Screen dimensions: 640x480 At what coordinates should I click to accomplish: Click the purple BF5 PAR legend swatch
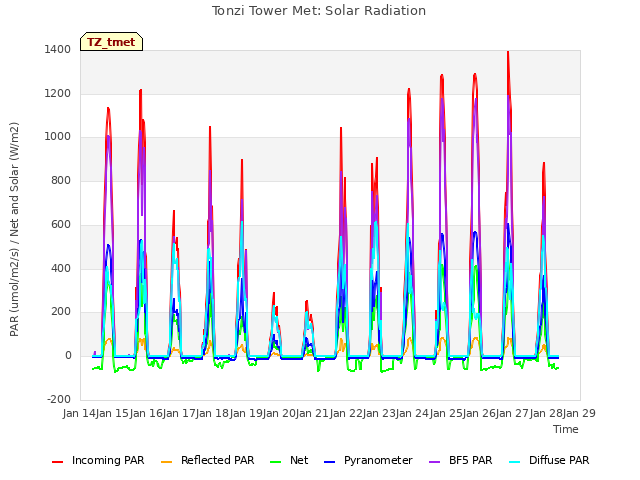click(x=435, y=462)
